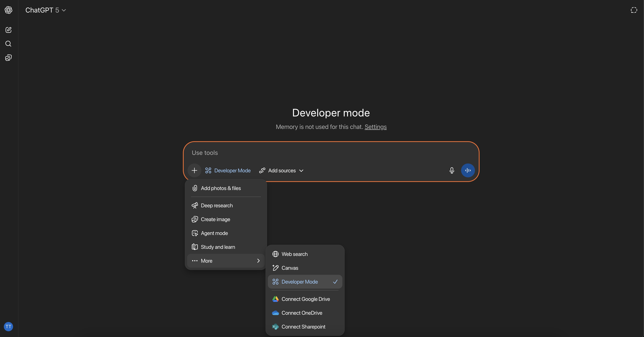This screenshot has height=337, width=644.
Task: Enable Web search option
Action: tap(294, 254)
